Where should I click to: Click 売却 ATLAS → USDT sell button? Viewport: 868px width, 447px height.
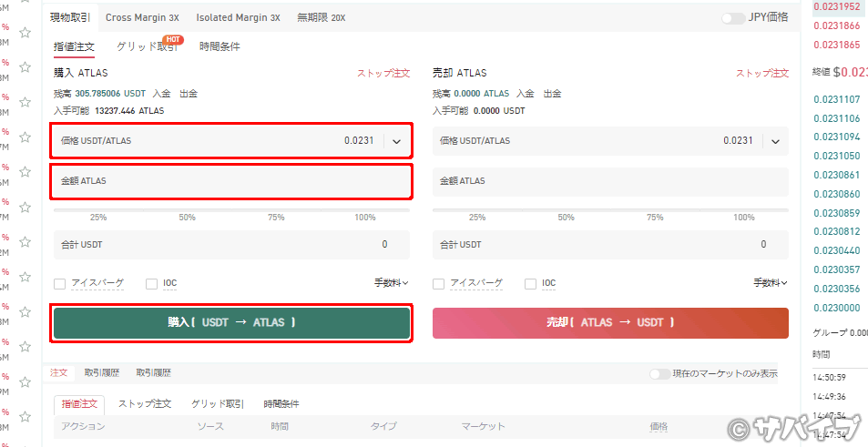tap(610, 322)
